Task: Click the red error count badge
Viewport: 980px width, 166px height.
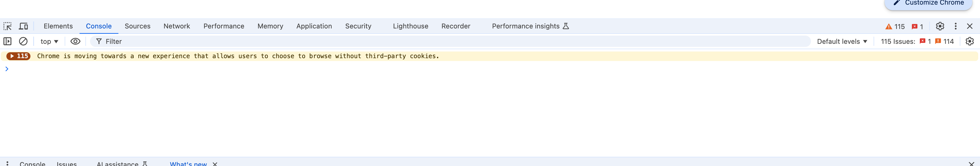Action: pos(917,27)
